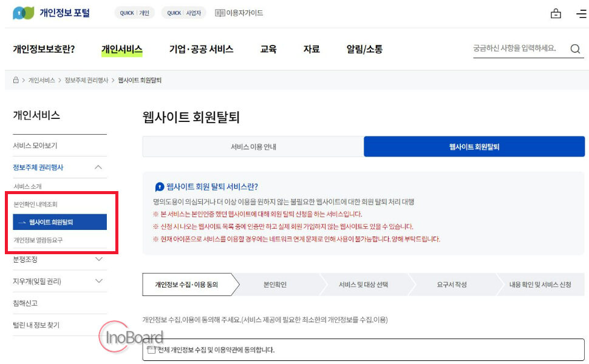Screen dimensions: 589x364
Task: Click the 본인확인 step
Action: coord(275,285)
